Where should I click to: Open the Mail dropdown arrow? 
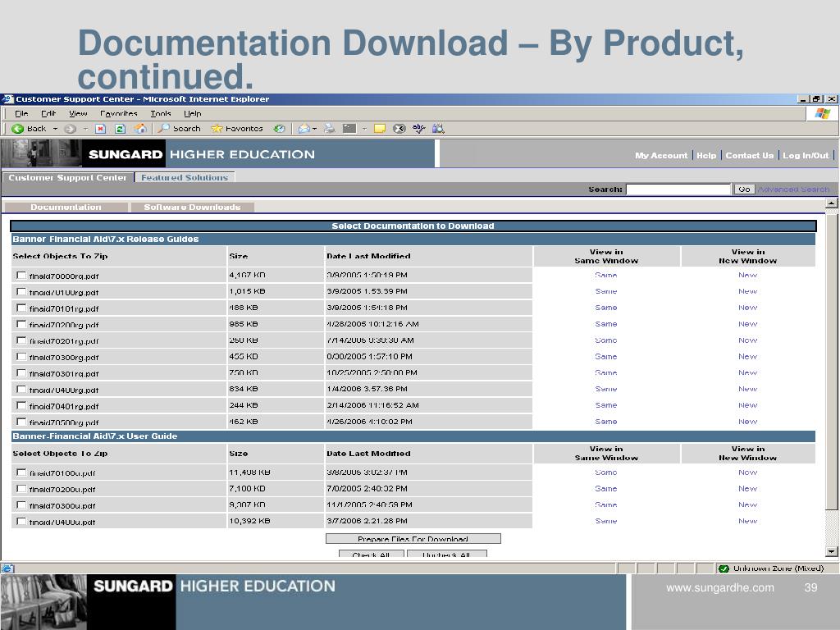(x=314, y=129)
